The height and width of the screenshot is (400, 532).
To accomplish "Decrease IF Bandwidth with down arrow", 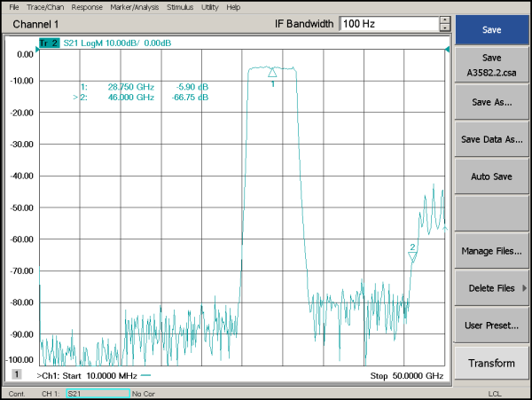I will [445, 27].
